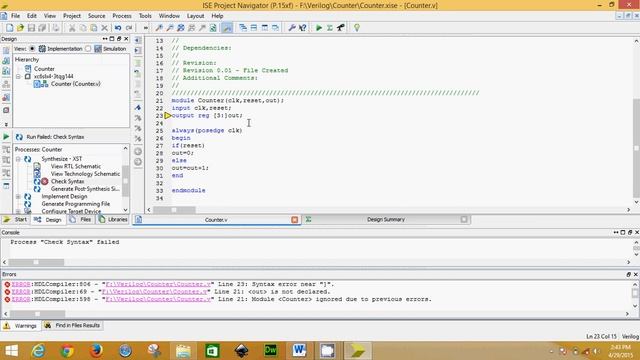Switch to the Files panel tab
Screen dimensions: 640x360
coord(81,220)
